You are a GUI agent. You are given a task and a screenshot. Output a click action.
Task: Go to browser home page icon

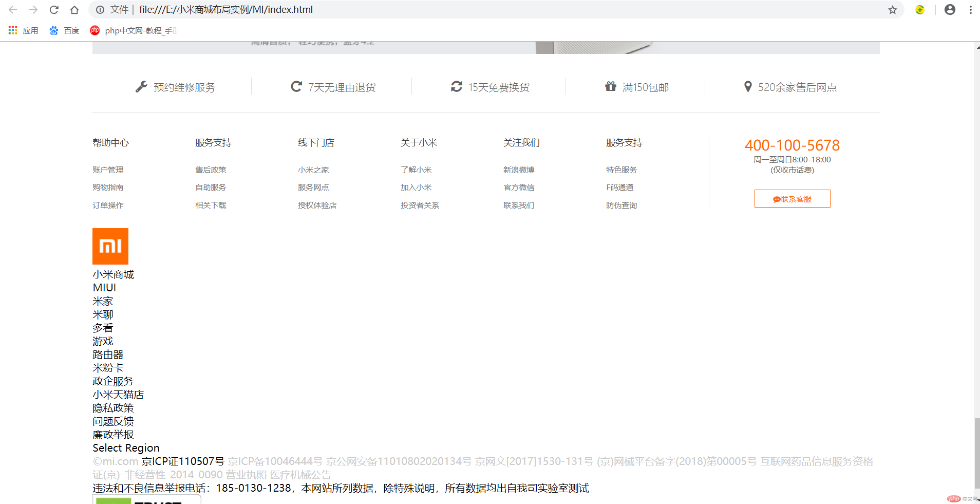(74, 10)
